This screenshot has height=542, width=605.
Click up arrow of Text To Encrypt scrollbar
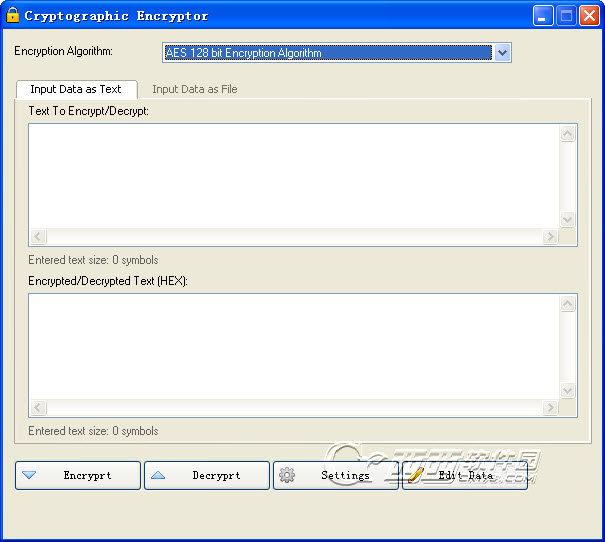coord(568,133)
